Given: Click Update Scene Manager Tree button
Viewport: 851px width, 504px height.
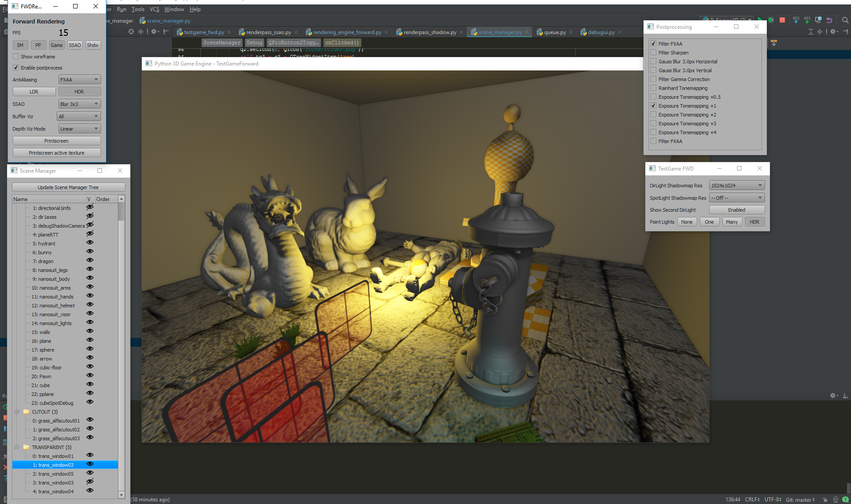Looking at the screenshot, I should (68, 187).
